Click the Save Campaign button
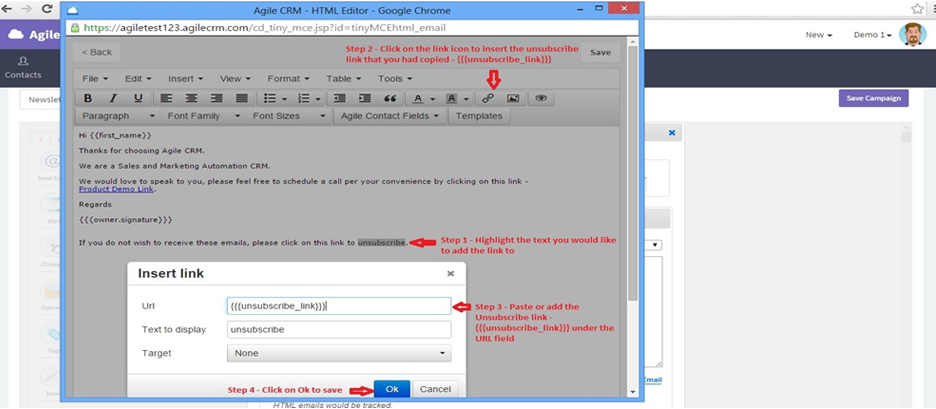This screenshot has height=409, width=936. click(x=873, y=98)
